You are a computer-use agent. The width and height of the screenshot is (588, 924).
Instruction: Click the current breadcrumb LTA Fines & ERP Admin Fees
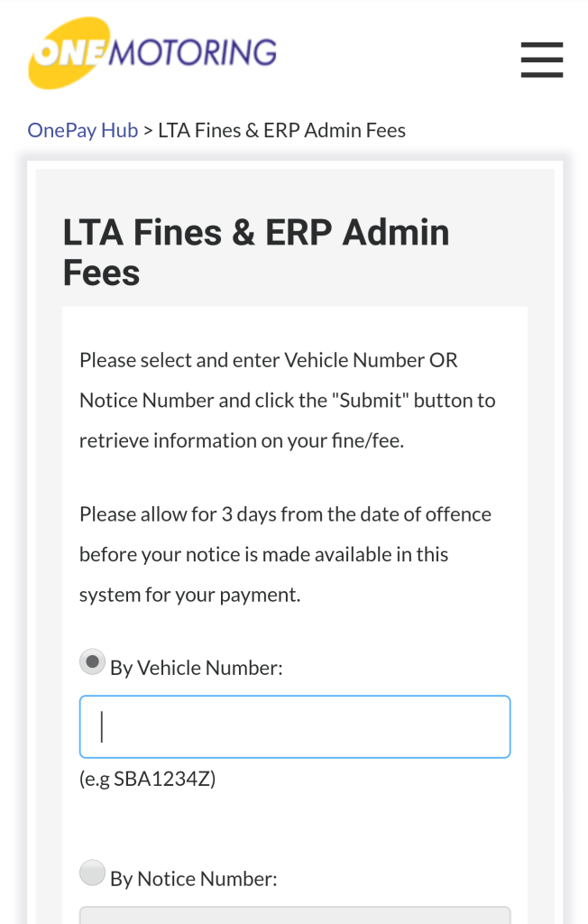[x=281, y=130]
